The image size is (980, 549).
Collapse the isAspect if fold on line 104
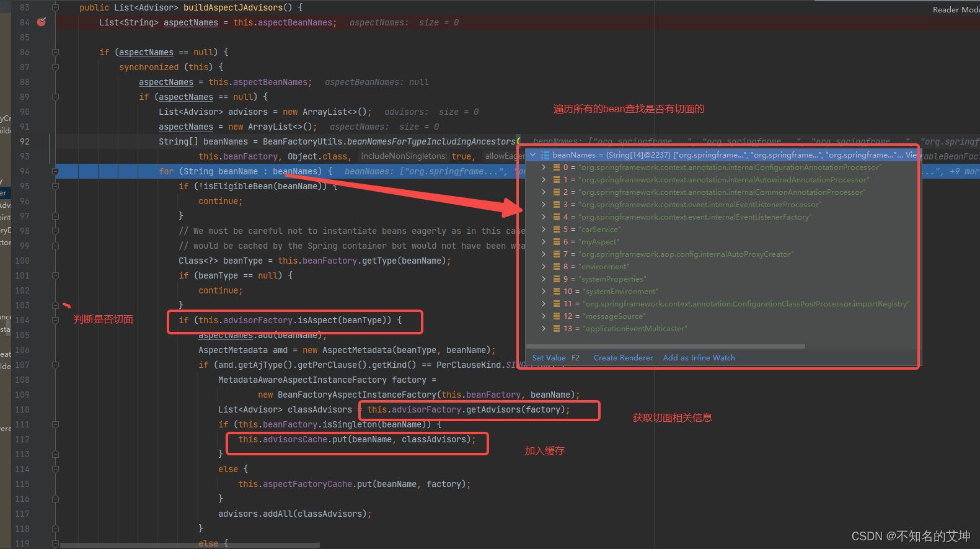click(x=55, y=320)
